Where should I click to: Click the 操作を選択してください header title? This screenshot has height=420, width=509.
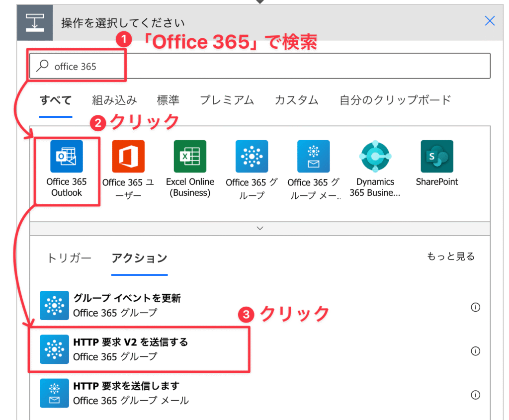tap(123, 23)
